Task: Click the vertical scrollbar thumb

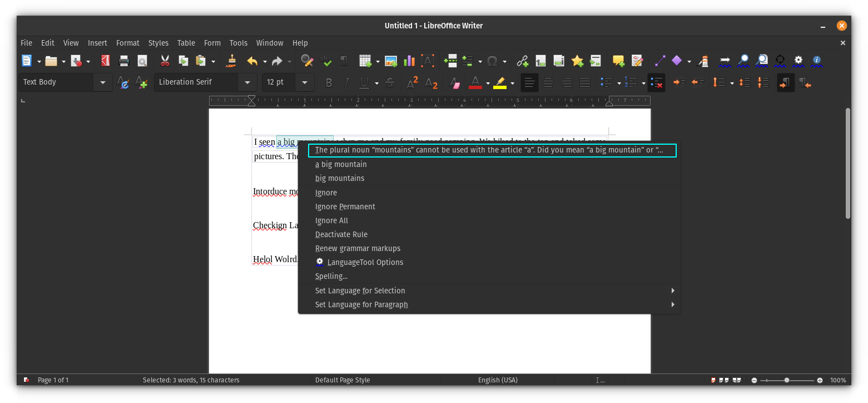Action: (x=847, y=161)
